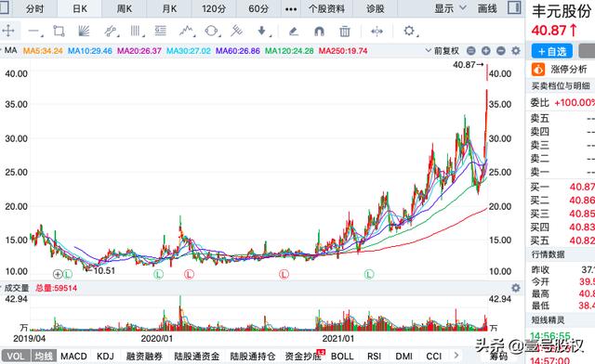Select the horizontal retracement lines tool
This screenshot has height=364, width=595.
(x=161, y=31)
